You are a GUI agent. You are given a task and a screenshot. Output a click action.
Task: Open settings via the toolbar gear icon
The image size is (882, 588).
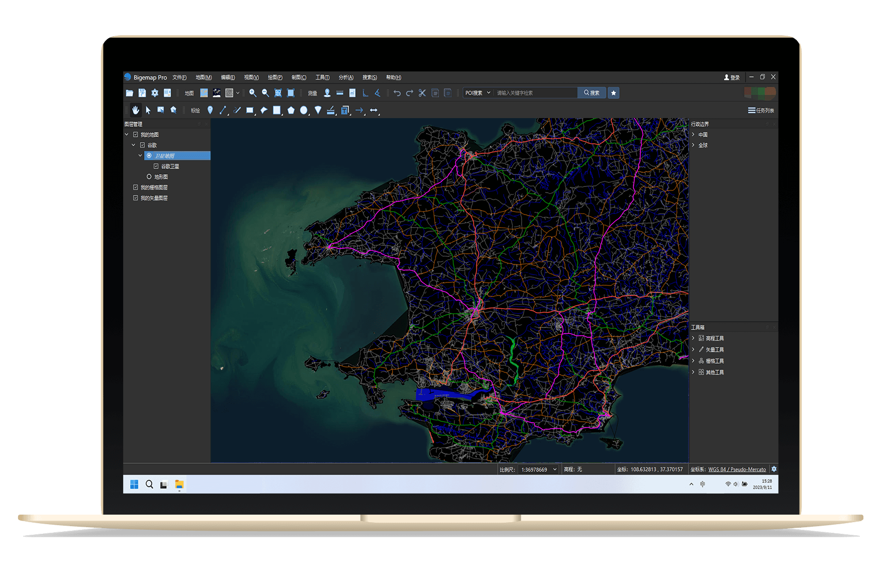click(155, 93)
